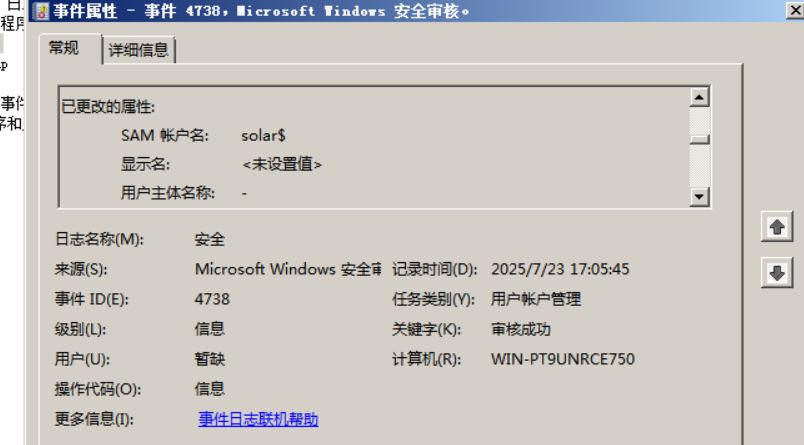Click the previous event up arrow button
804x445 pixels.
[x=777, y=227]
